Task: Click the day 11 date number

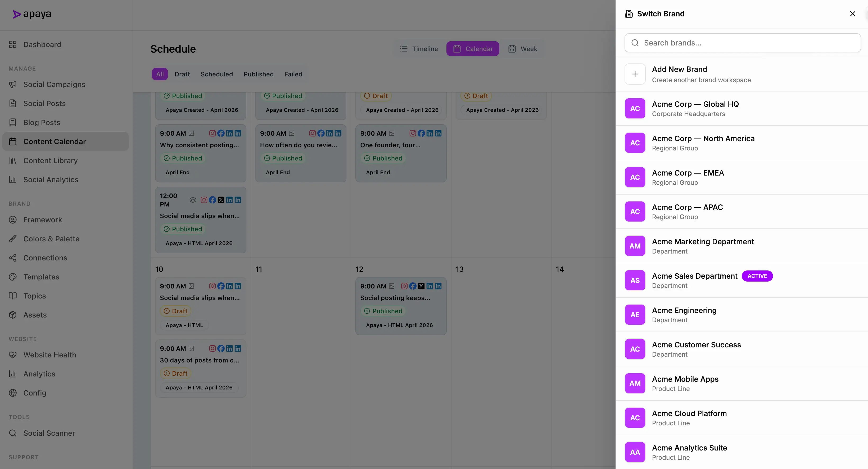Action: tap(259, 269)
